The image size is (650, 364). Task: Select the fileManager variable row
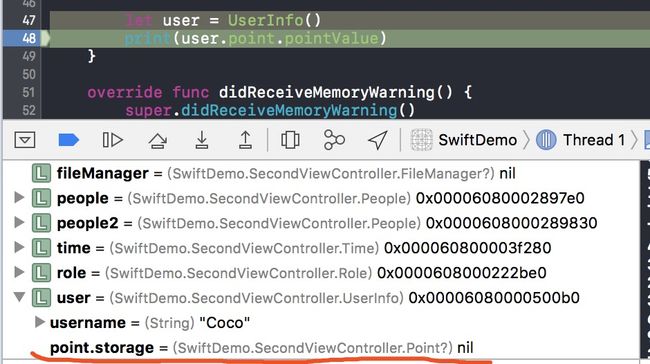(321, 173)
